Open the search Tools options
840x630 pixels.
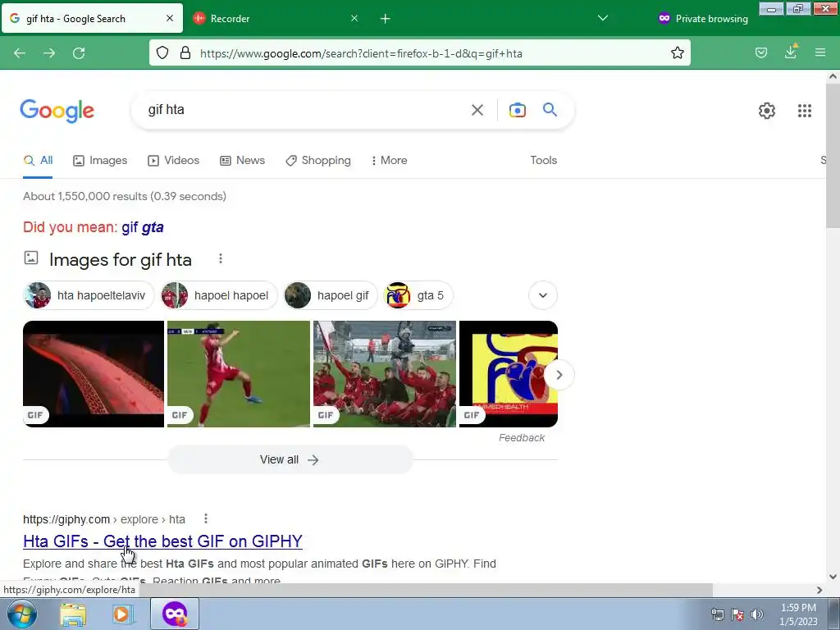(543, 160)
